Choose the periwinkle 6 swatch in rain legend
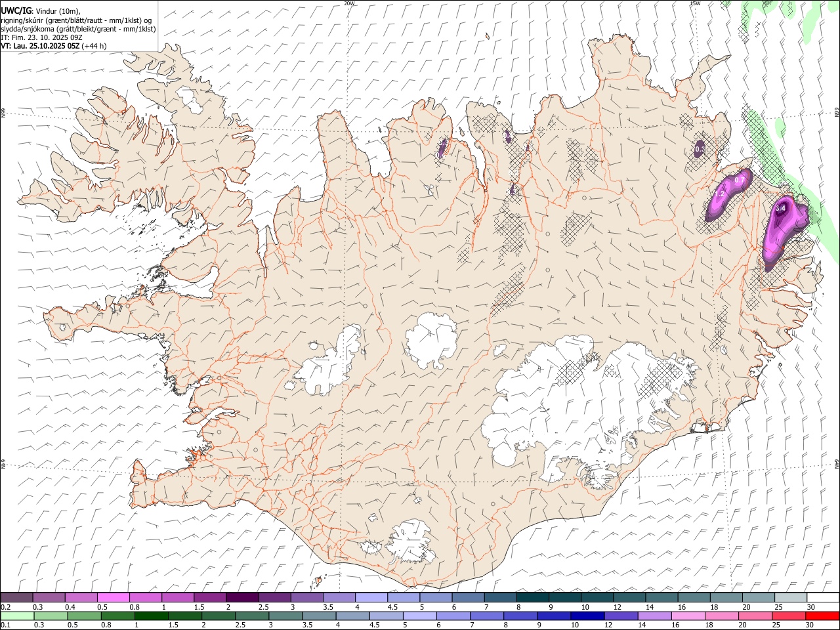 453,616
